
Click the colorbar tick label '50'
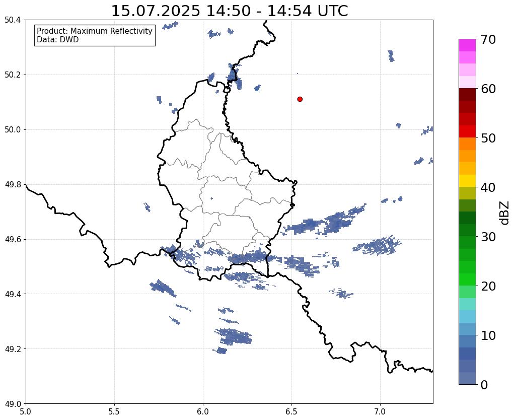coord(488,138)
